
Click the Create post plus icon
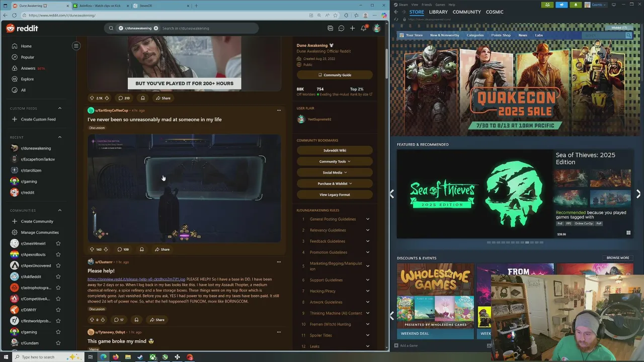tap(352, 28)
